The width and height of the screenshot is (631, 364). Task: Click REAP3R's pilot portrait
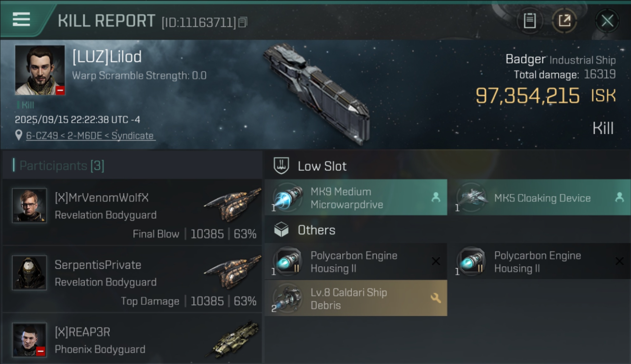(30, 340)
